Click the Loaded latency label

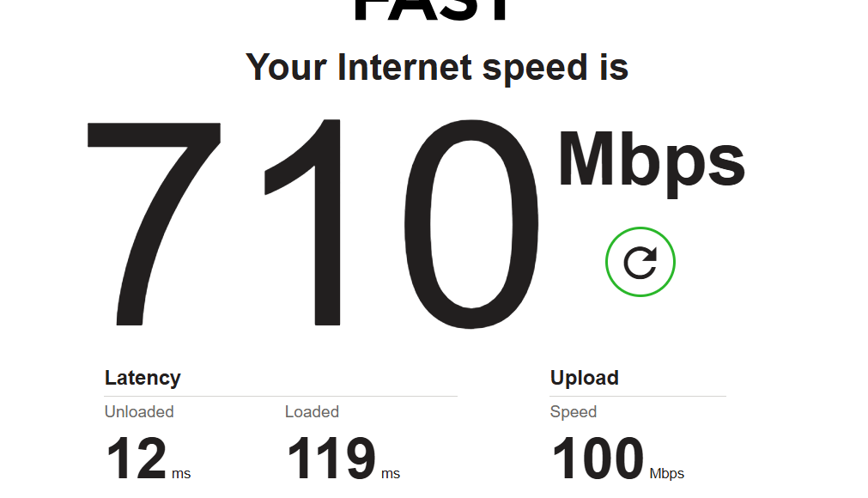tap(312, 411)
